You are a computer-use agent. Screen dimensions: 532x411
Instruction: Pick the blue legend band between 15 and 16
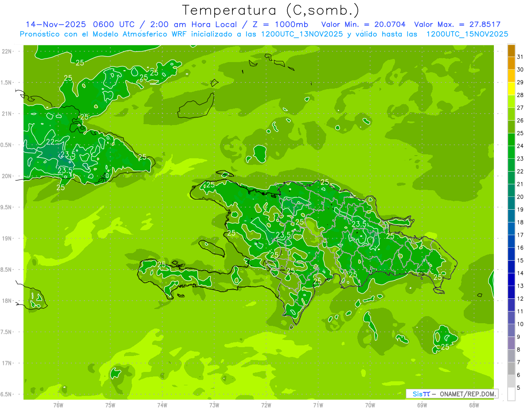[511, 254]
